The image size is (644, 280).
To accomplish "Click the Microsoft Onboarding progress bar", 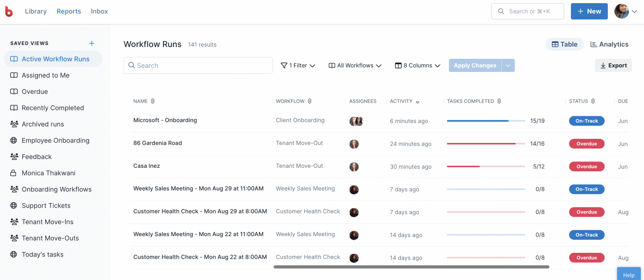I will tap(486, 121).
